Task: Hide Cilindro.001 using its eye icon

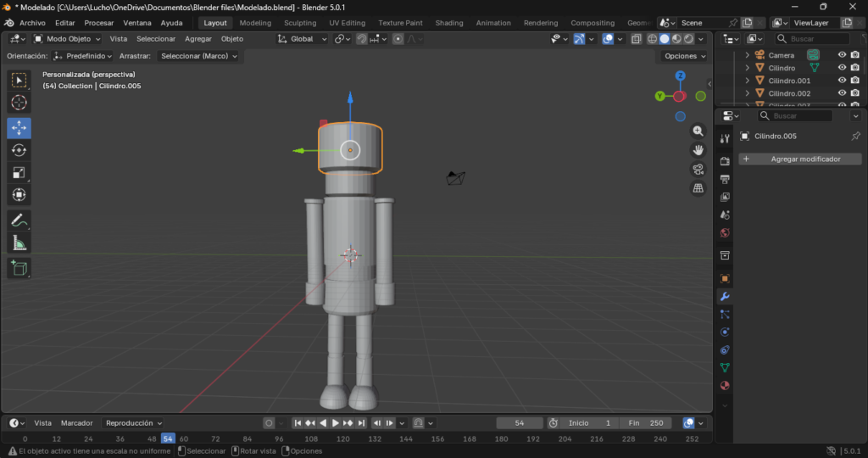Action: [x=842, y=81]
